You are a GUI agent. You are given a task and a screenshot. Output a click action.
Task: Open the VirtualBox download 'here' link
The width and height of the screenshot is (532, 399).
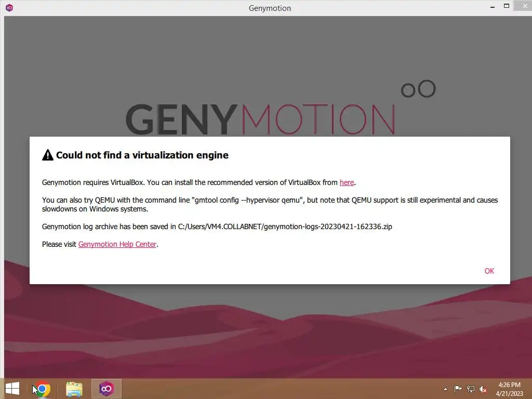coord(347,182)
